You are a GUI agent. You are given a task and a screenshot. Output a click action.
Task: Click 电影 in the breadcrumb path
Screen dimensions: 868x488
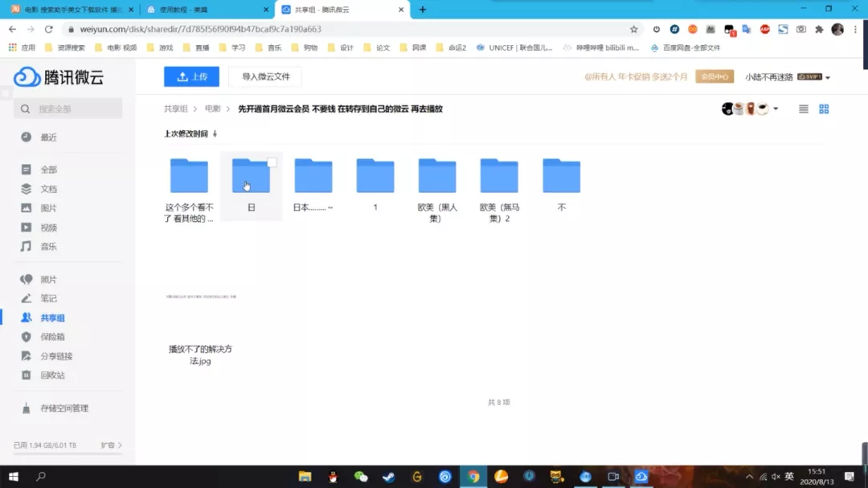pyautogui.click(x=212, y=109)
